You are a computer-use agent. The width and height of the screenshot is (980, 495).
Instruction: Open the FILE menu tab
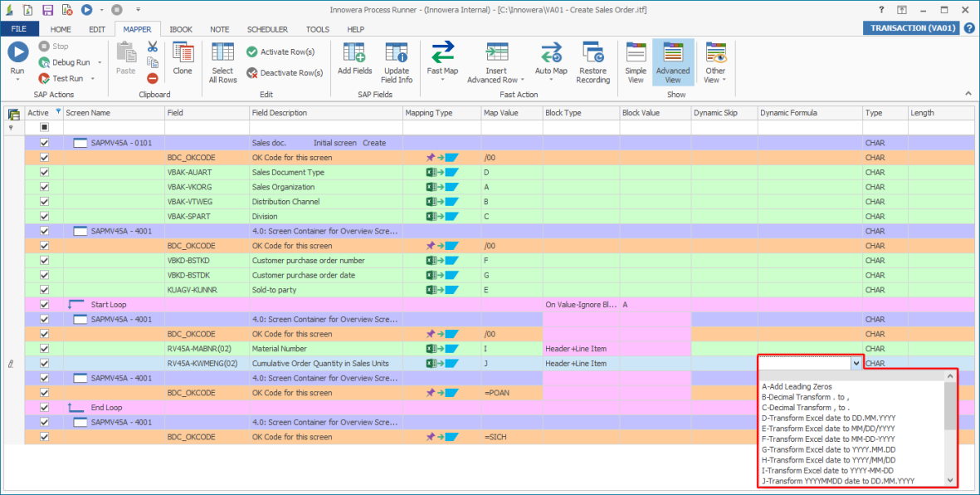[19, 29]
